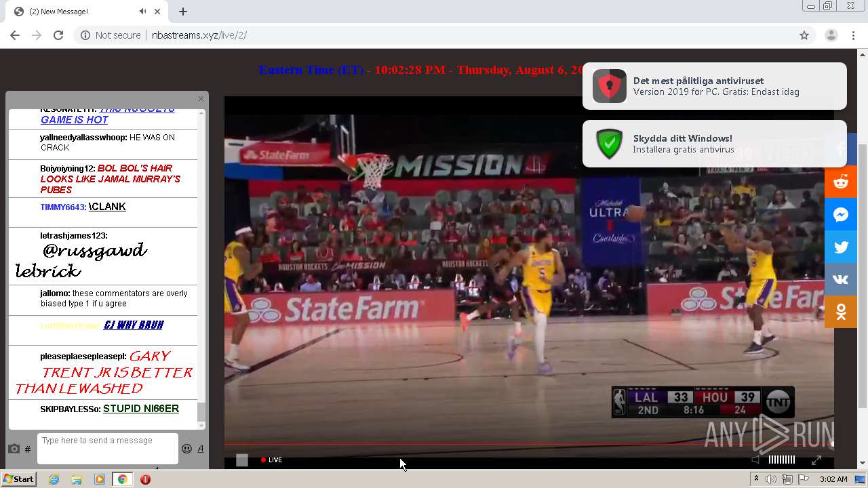Share stream via Facebook Messenger
The image size is (868, 488).
841,214
